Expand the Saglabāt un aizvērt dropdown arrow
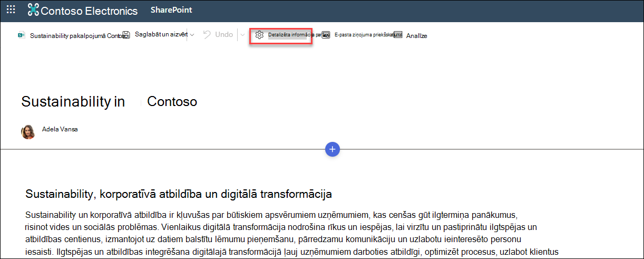Viewport: 644px width, 259px height. [x=192, y=35]
